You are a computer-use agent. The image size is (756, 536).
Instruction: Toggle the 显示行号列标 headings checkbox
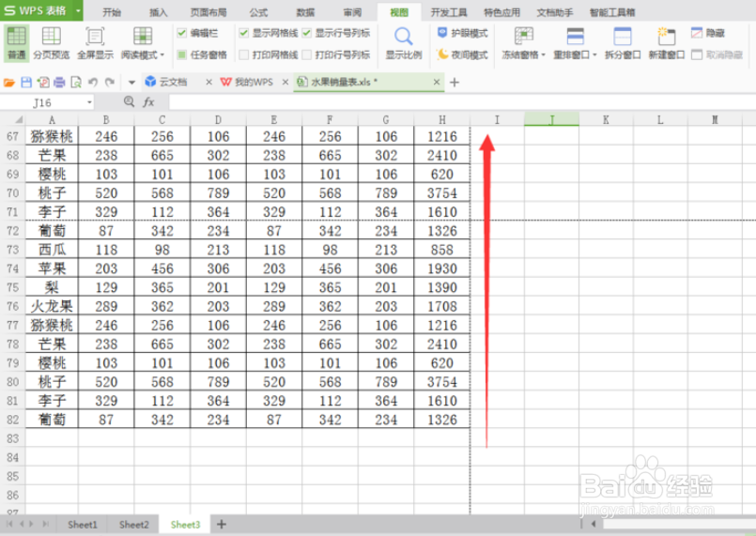click(307, 33)
